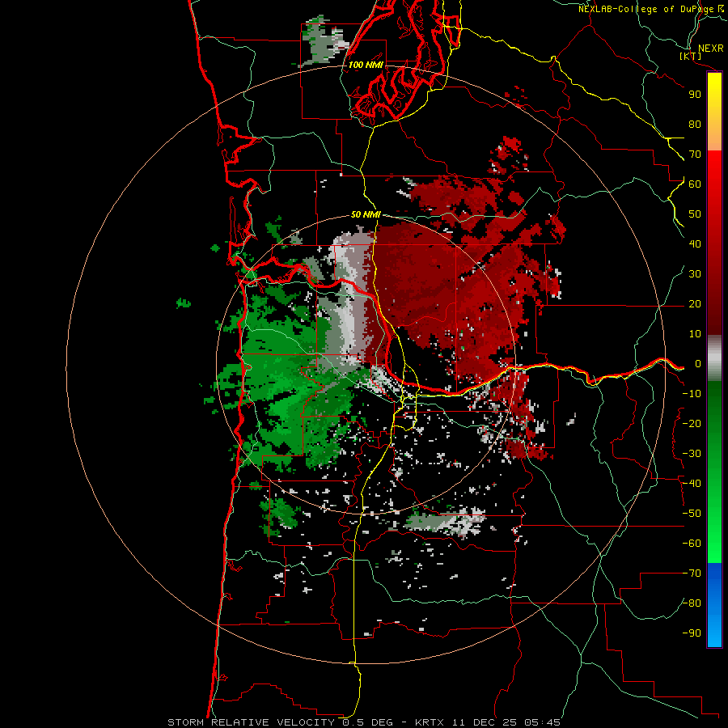Select the -20 knot scale label
This screenshot has width=728, height=728.
coord(692,423)
